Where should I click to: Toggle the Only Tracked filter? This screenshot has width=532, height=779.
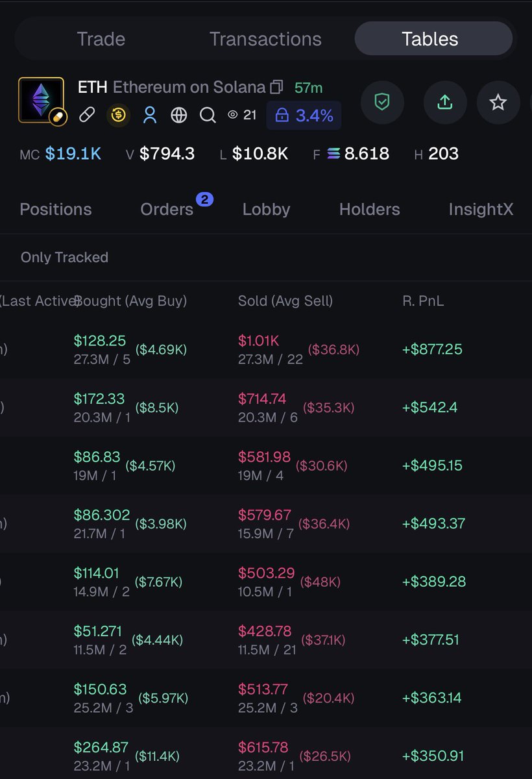coord(64,257)
